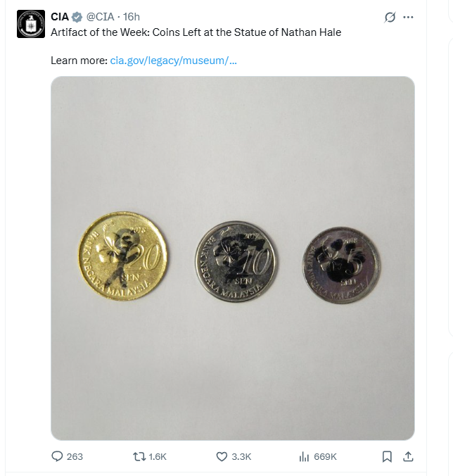453x476 pixels.
Task: Click the 263 replies count
Action: (x=75, y=456)
